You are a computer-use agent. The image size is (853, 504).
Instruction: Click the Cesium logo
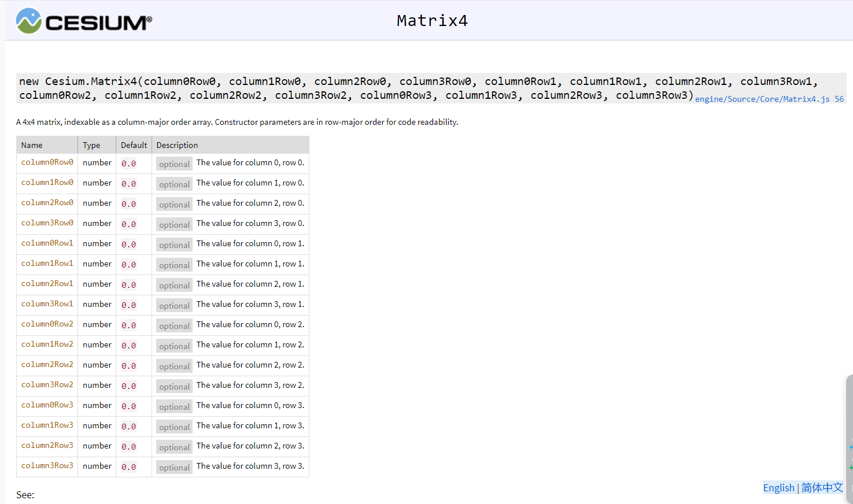point(84,21)
